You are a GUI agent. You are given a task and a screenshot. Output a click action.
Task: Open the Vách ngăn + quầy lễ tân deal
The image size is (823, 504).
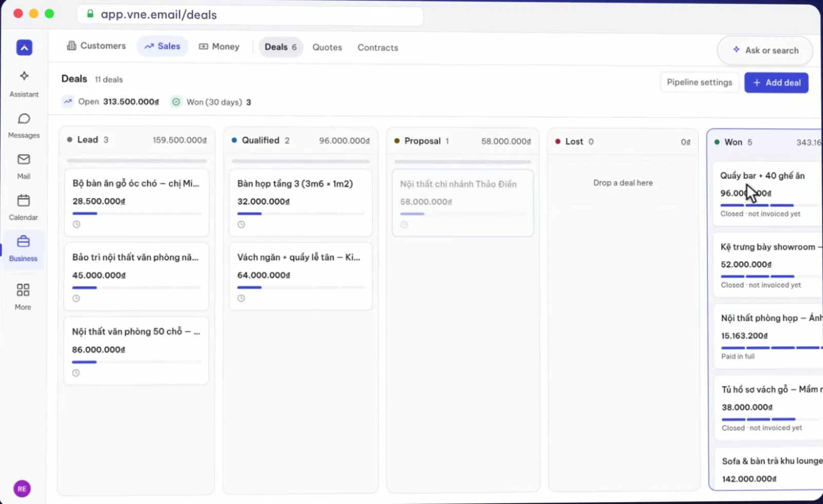click(301, 276)
